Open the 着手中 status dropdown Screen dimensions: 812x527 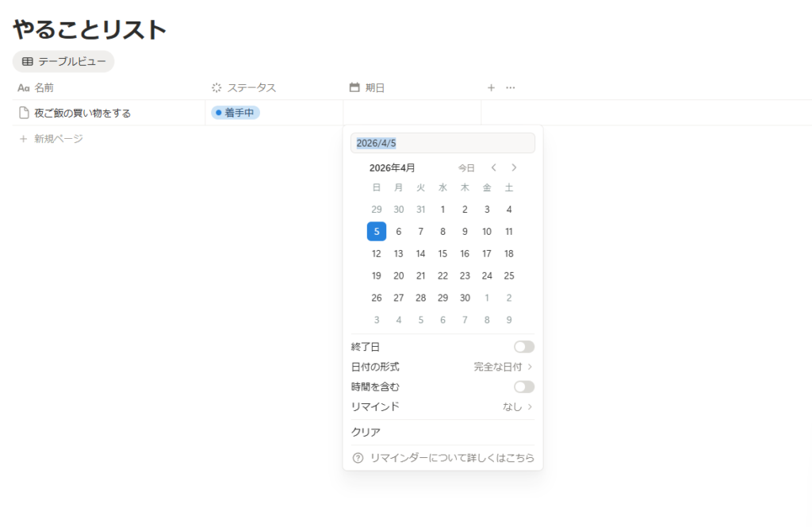(236, 113)
